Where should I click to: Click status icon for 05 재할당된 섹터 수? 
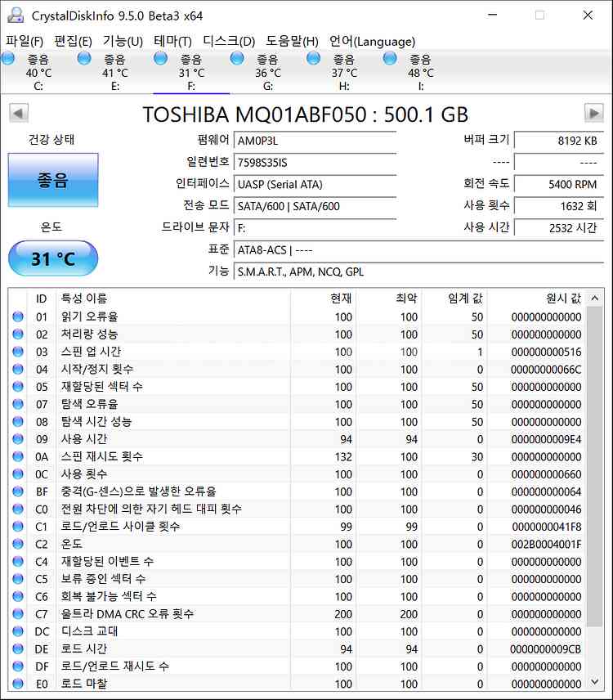[18, 387]
